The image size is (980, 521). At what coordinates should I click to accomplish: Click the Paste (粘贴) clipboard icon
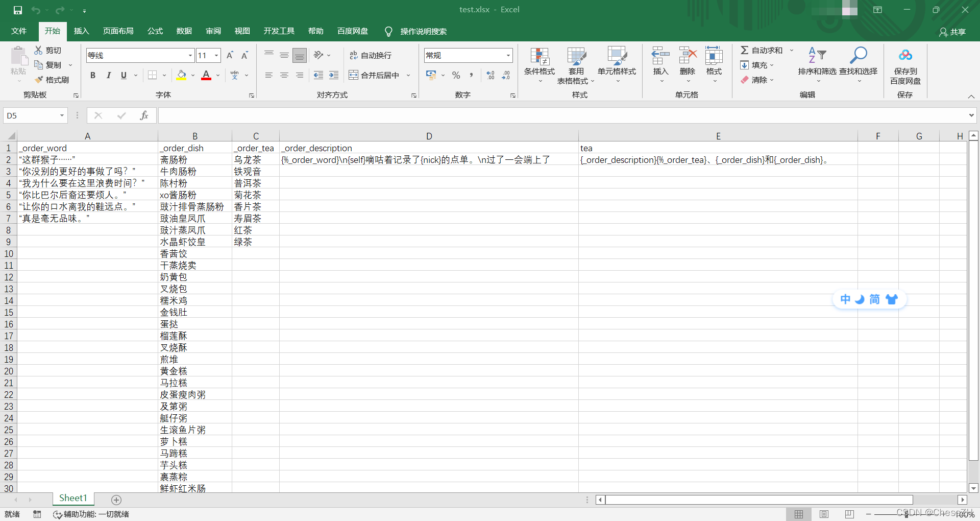coord(19,56)
